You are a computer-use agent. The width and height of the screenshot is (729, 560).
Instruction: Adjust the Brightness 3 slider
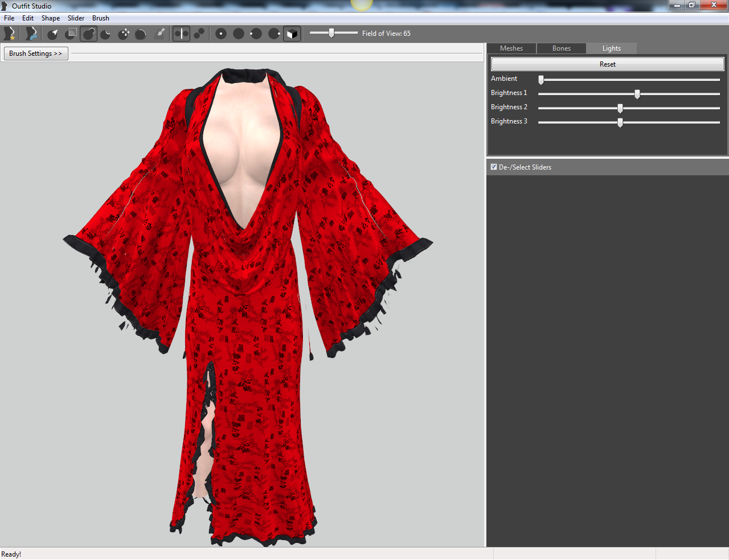click(x=629, y=122)
